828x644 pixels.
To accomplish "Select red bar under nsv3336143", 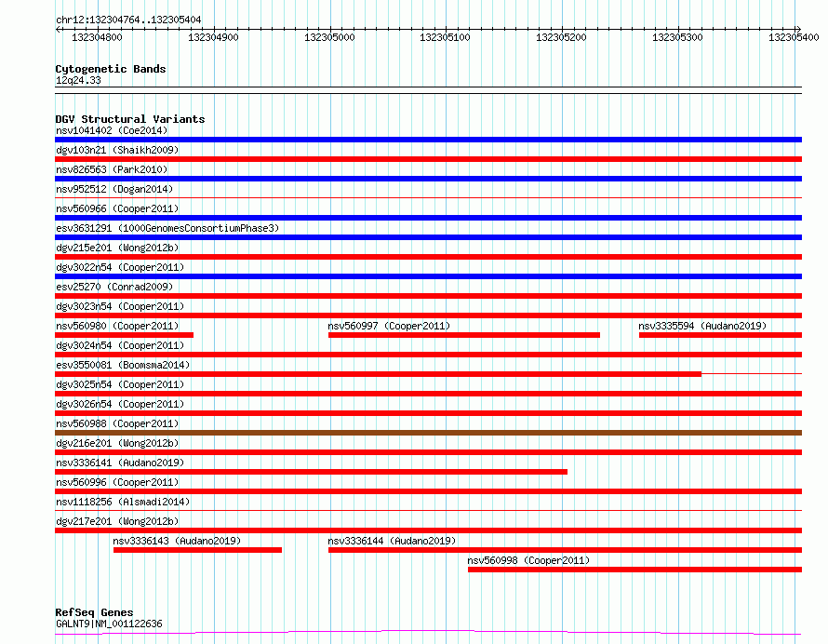I will tap(197, 550).
